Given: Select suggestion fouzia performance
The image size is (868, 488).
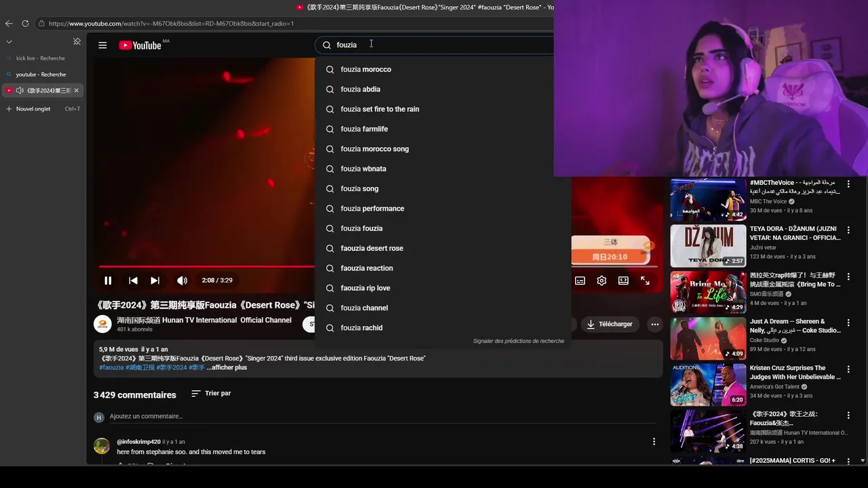Looking at the screenshot, I should coord(443,209).
